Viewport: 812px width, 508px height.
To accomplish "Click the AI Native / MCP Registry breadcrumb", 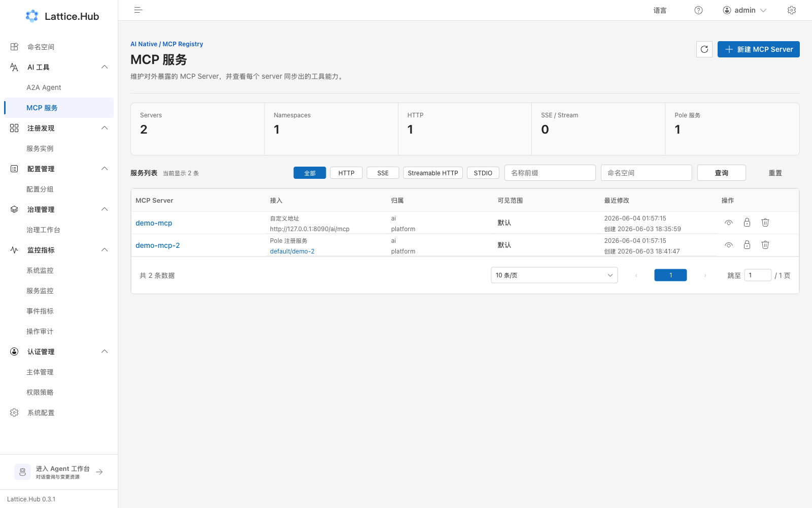I will point(166,44).
